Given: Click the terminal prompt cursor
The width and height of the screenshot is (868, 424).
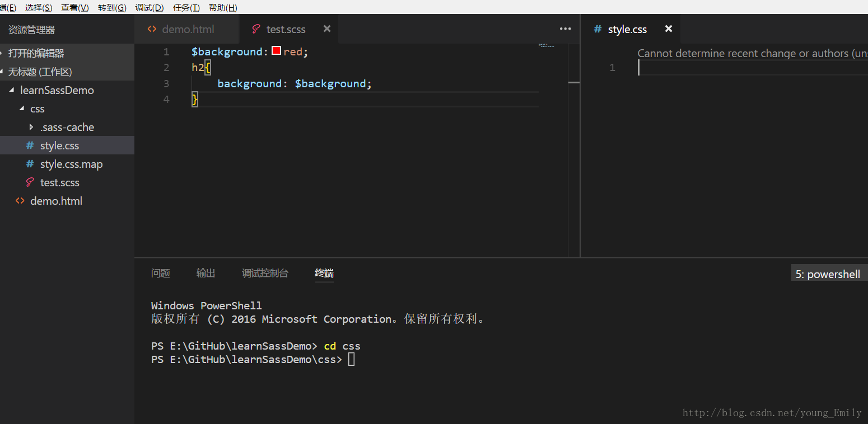Looking at the screenshot, I should coord(351,359).
